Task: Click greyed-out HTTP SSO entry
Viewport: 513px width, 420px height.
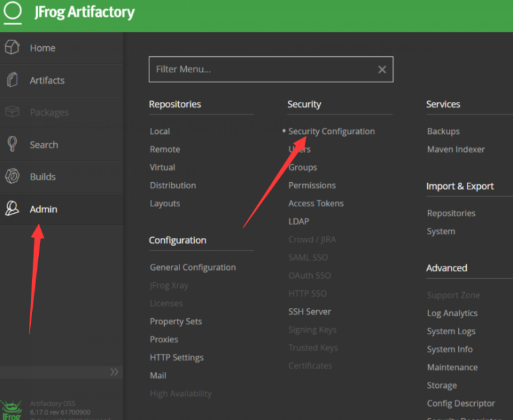Action: pos(307,293)
